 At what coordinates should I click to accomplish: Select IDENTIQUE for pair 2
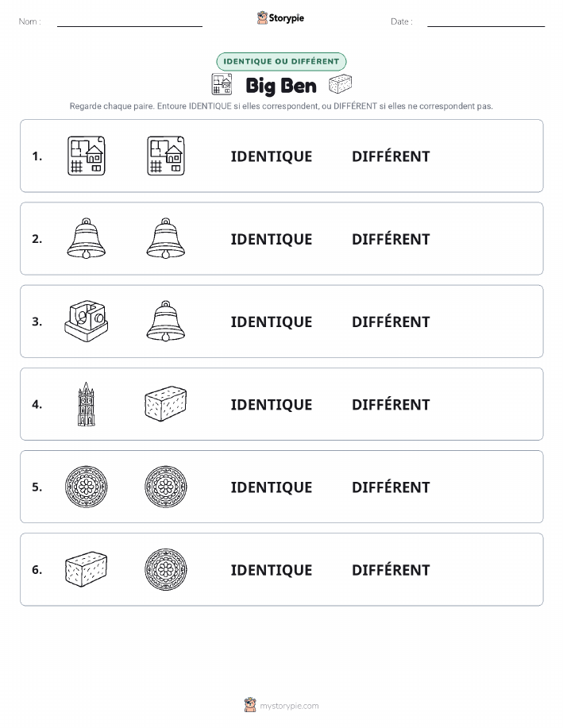click(272, 239)
